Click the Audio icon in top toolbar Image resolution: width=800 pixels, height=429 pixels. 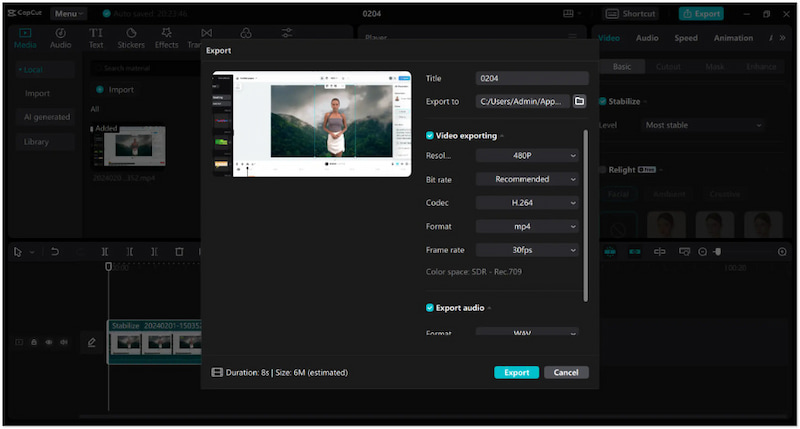(60, 38)
